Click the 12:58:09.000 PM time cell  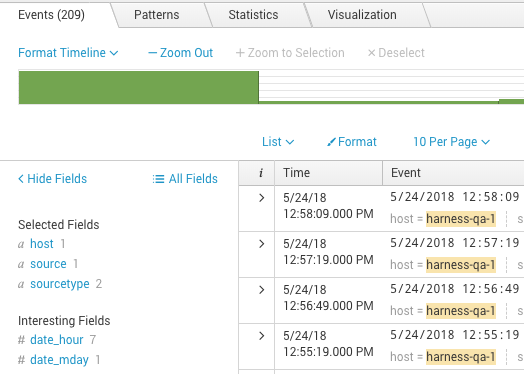coord(328,206)
